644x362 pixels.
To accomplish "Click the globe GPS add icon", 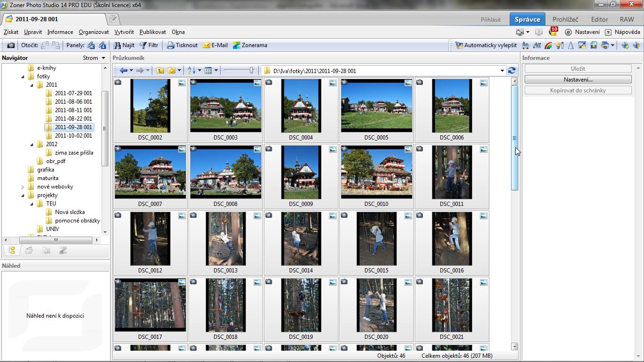I will pos(625,45).
